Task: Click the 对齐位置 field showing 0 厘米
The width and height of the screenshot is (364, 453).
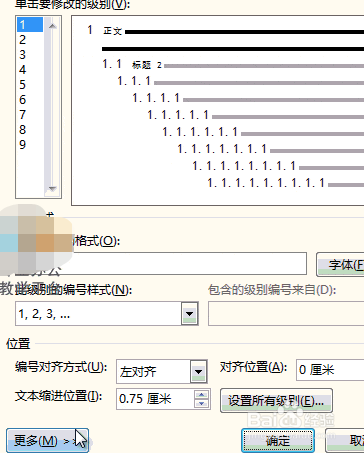Action: 330,370
